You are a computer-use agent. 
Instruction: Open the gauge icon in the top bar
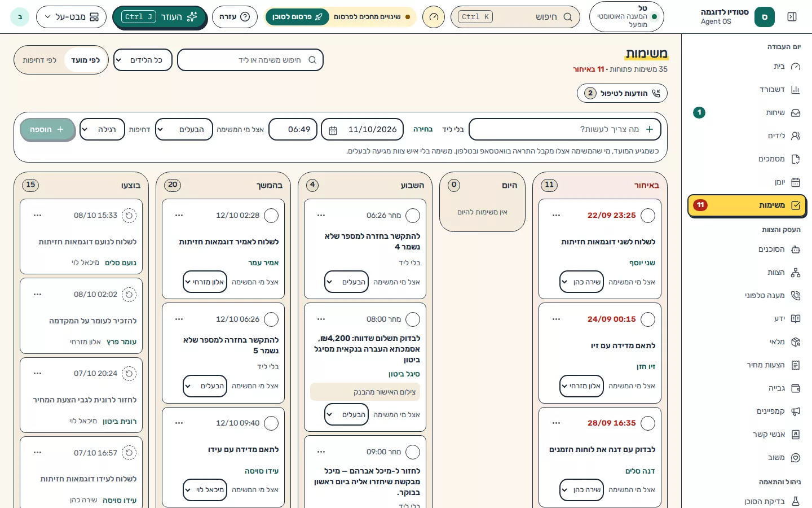[x=434, y=17]
